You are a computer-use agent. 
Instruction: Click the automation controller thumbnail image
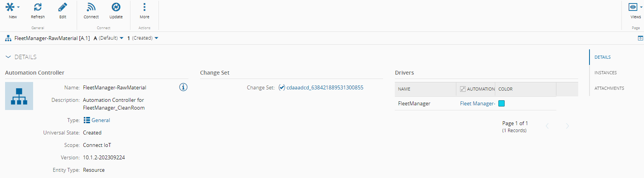tap(19, 96)
